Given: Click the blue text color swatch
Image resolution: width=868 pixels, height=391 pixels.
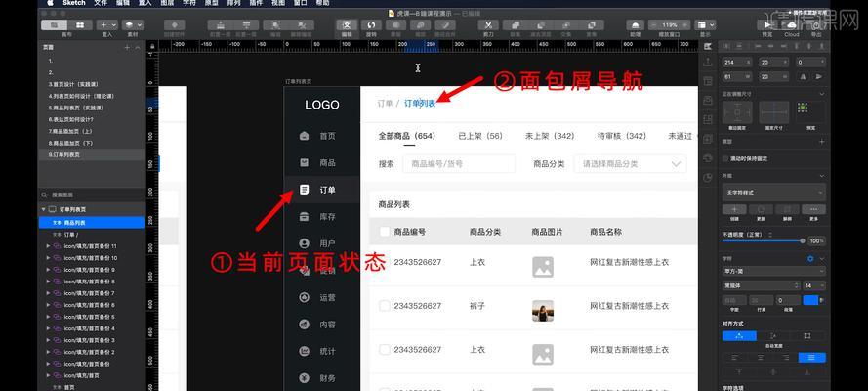Looking at the screenshot, I should pyautogui.click(x=810, y=300).
